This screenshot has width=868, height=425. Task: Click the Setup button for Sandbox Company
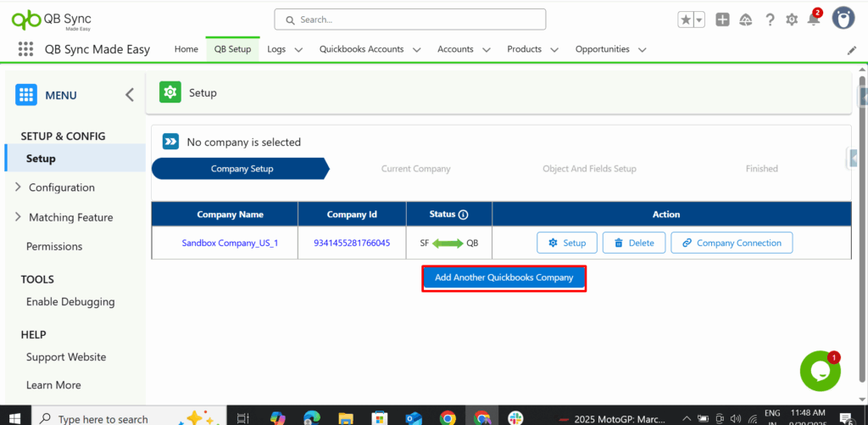click(x=567, y=243)
